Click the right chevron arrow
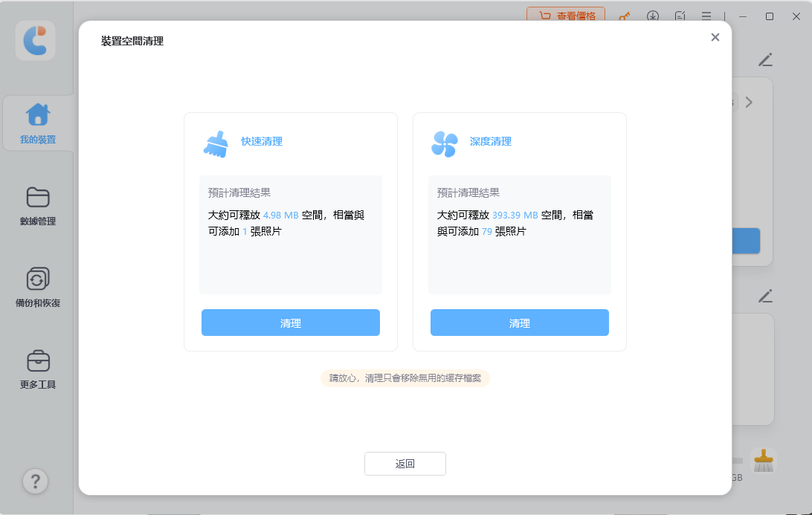 [x=749, y=102]
